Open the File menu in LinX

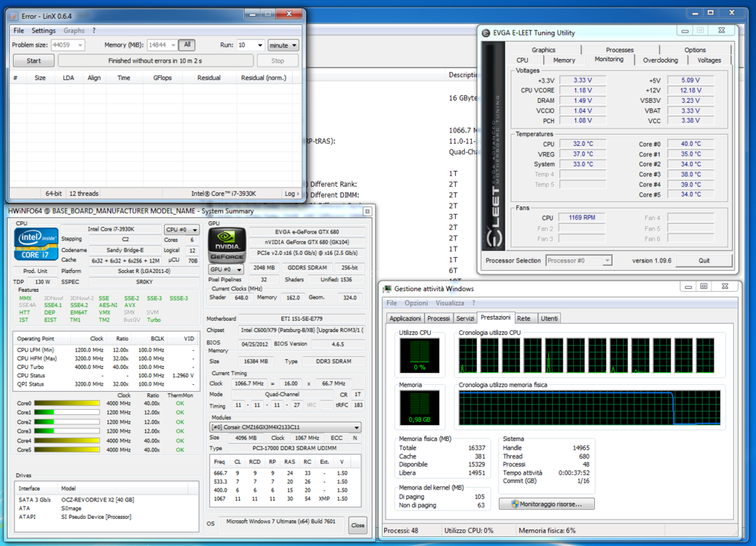(19, 30)
